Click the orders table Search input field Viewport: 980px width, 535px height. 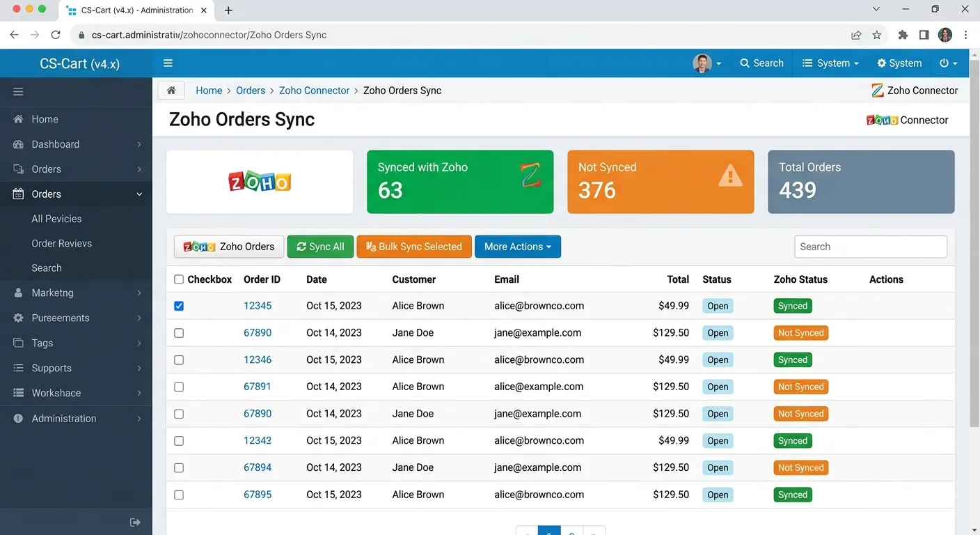(871, 247)
